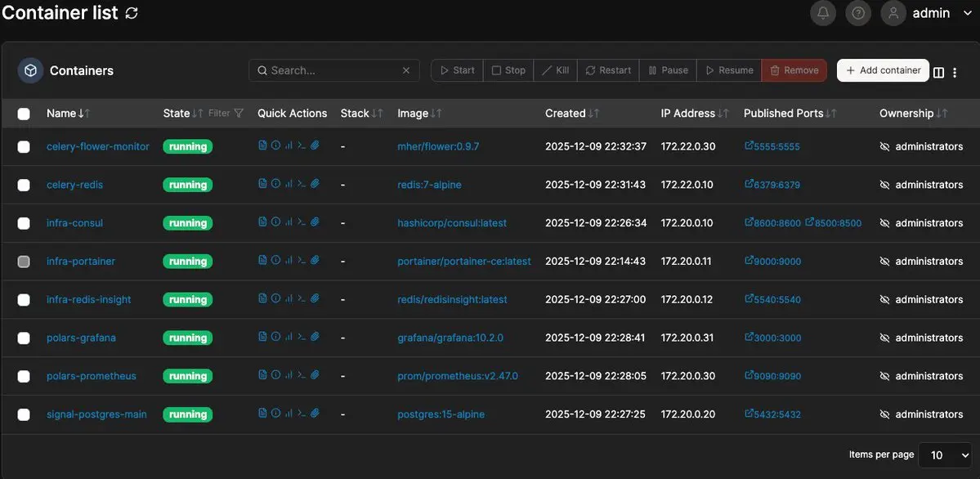Viewport: 980px width, 479px height.
Task: Open stats chart for infra-consul container
Action: pyautogui.click(x=289, y=222)
